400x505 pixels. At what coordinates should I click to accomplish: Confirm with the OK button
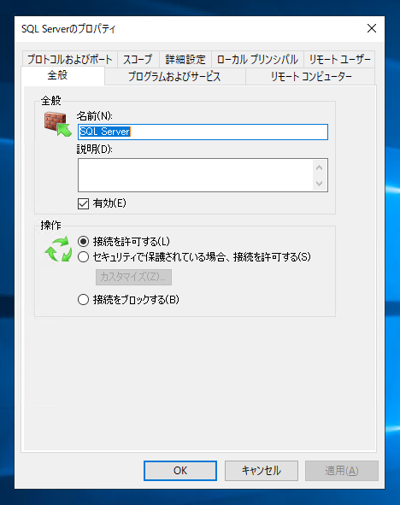180,471
